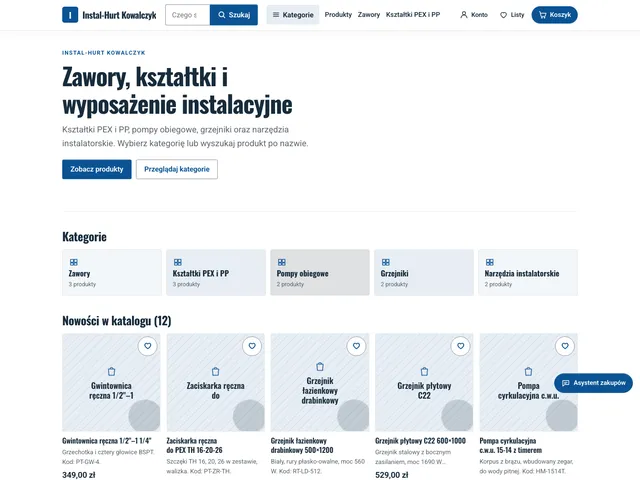
Task: Open Kształtki PEX i PP nav link
Action: coord(413,15)
